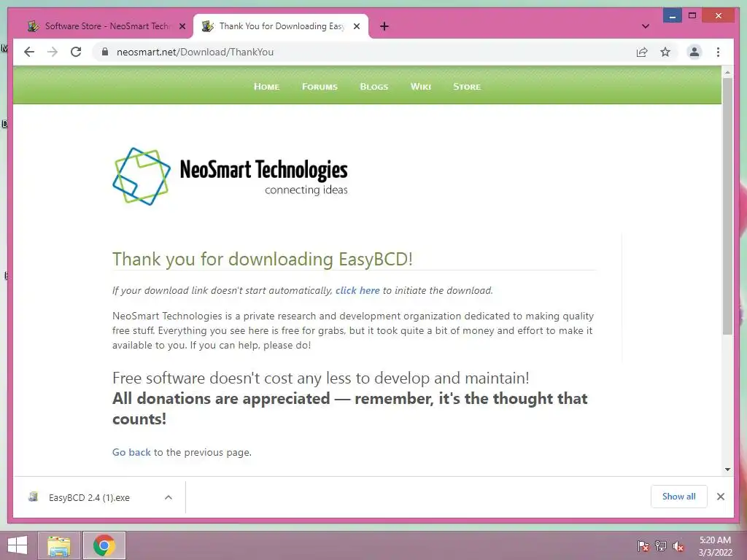Select the Thank You for Downloading tab
This screenshot has width=747, height=560.
click(280, 26)
